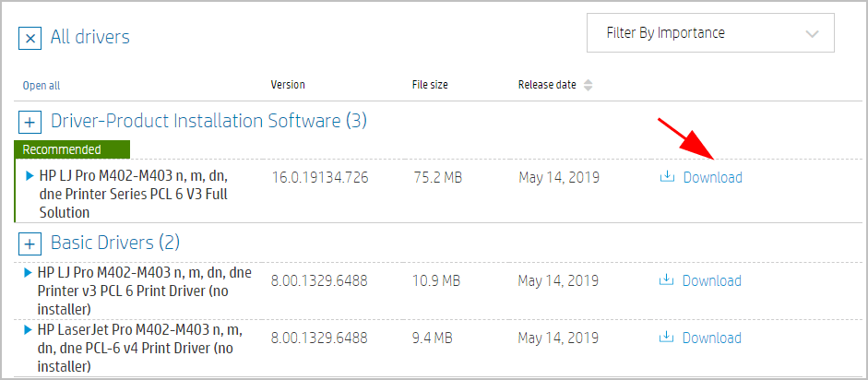Click the Open all link

tap(42, 86)
